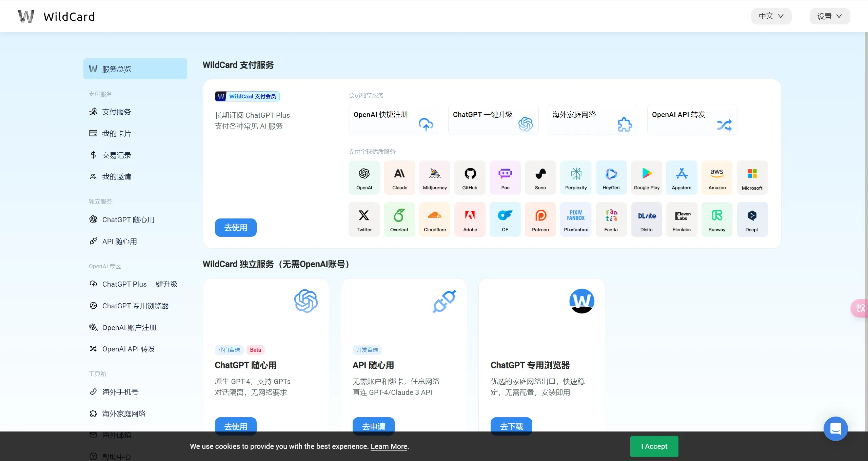Select the Amazon AWS service tile
This screenshot has height=461, width=868.
(717, 177)
